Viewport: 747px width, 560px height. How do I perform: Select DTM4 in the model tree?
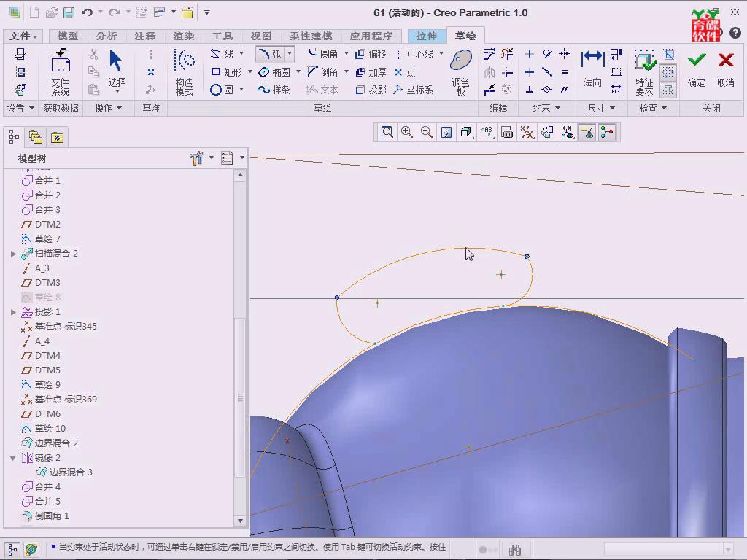point(41,356)
